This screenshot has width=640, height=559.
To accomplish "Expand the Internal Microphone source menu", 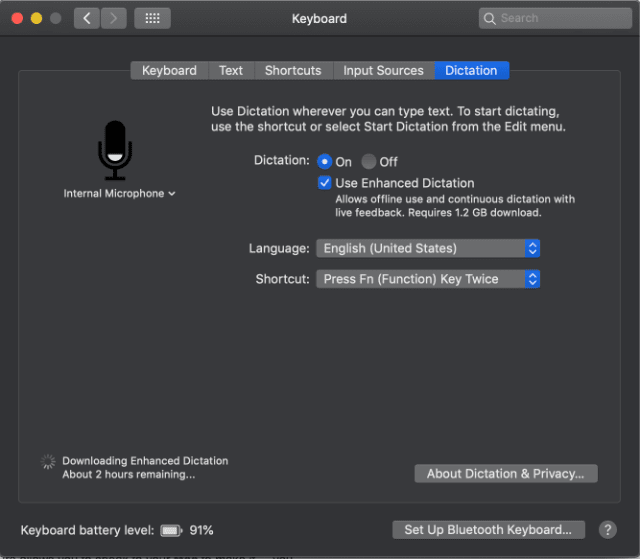I will (x=119, y=193).
